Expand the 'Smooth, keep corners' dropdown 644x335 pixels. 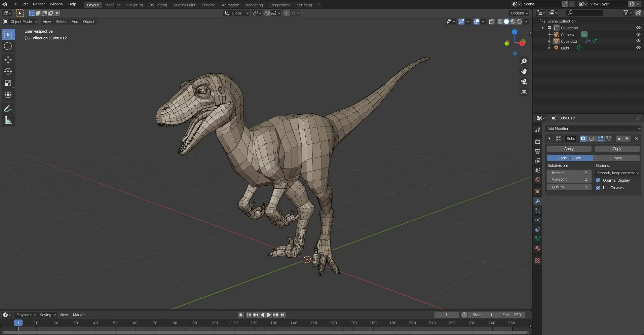(617, 173)
